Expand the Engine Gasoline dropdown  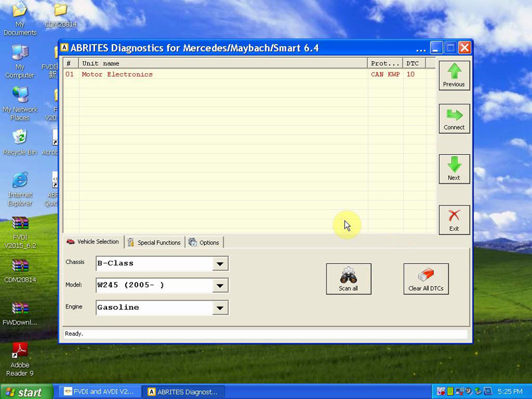(220, 308)
